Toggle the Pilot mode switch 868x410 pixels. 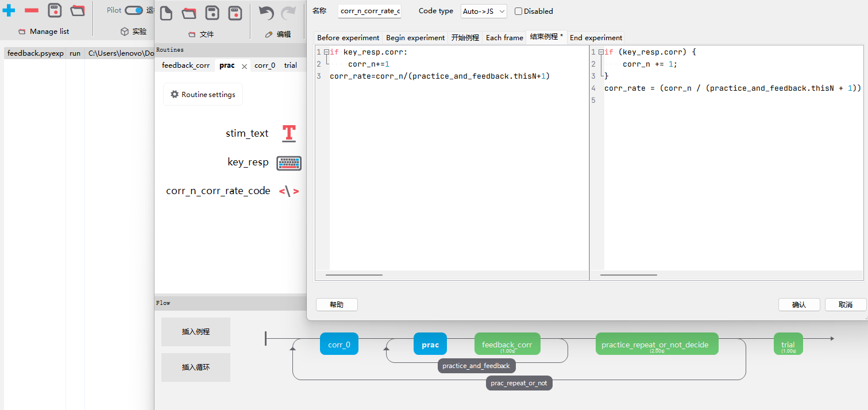[x=133, y=10]
